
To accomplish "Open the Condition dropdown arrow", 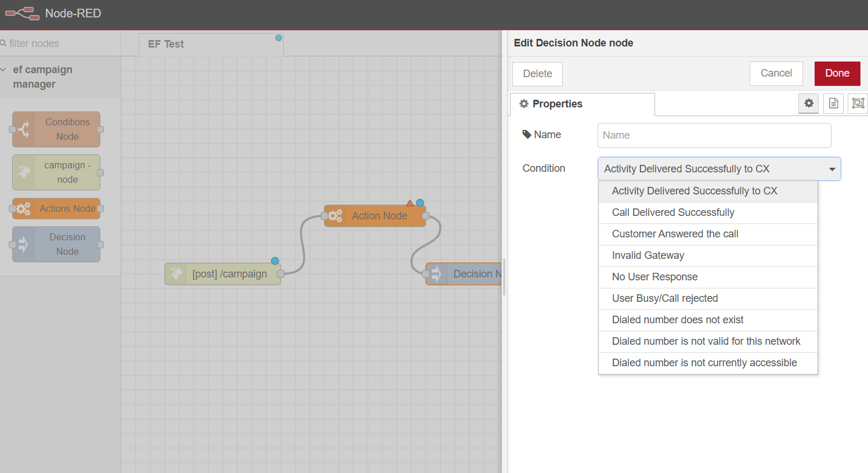I will [x=831, y=169].
